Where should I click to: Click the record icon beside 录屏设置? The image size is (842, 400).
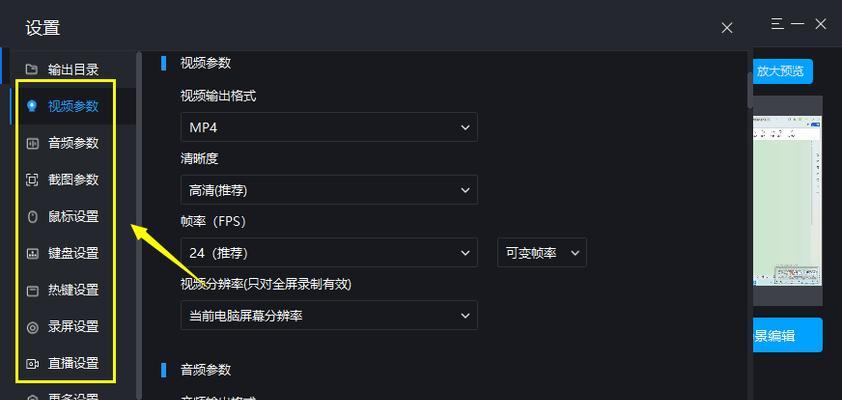point(32,327)
